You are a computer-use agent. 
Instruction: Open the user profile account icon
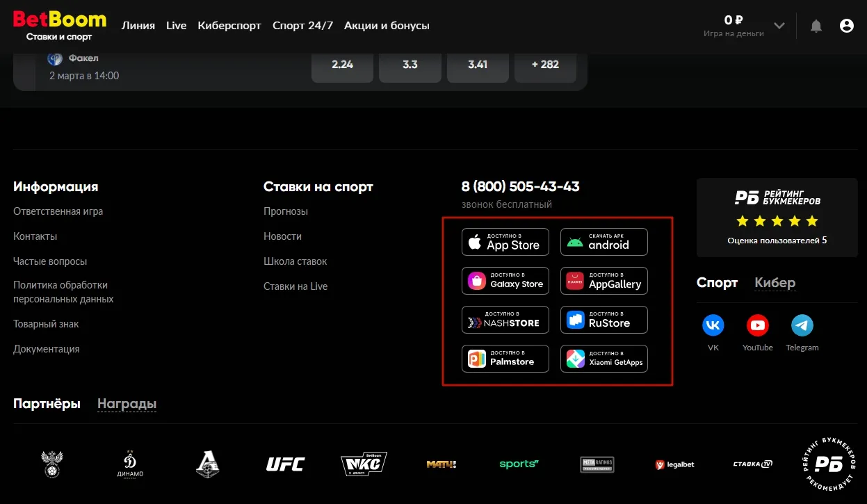coord(845,25)
